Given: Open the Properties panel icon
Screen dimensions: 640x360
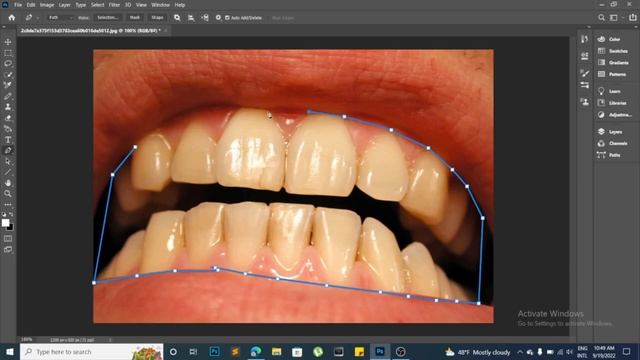Looking at the screenshot, I should [x=584, y=56].
